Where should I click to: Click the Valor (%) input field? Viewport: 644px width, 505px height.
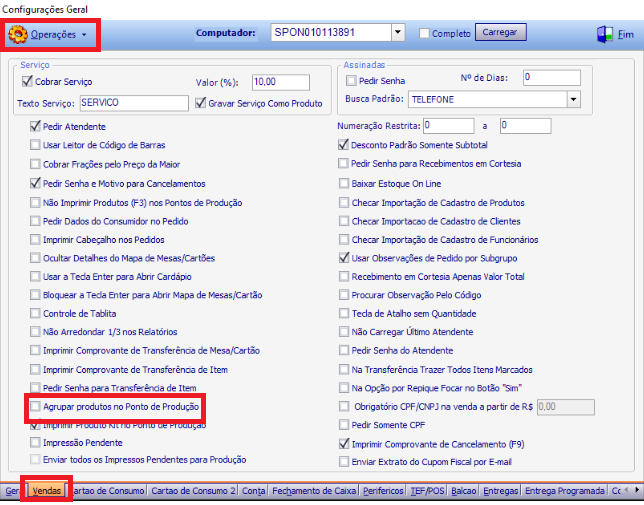click(x=281, y=82)
